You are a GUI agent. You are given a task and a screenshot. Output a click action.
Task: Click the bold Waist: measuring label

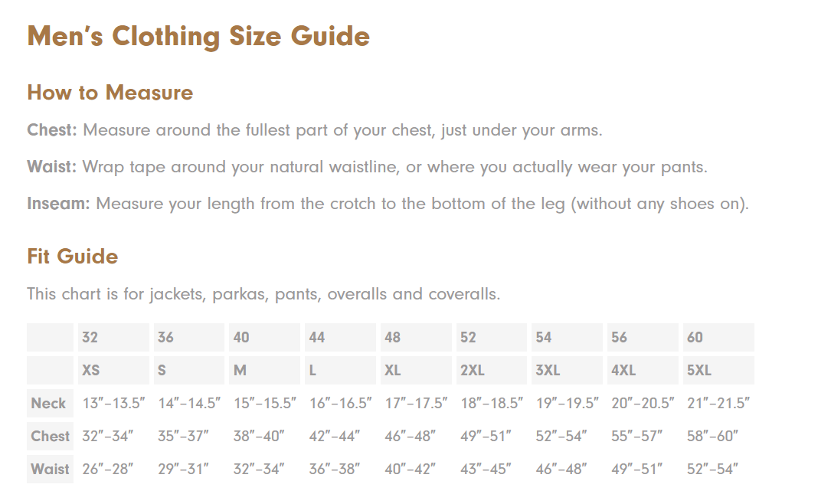point(52,166)
